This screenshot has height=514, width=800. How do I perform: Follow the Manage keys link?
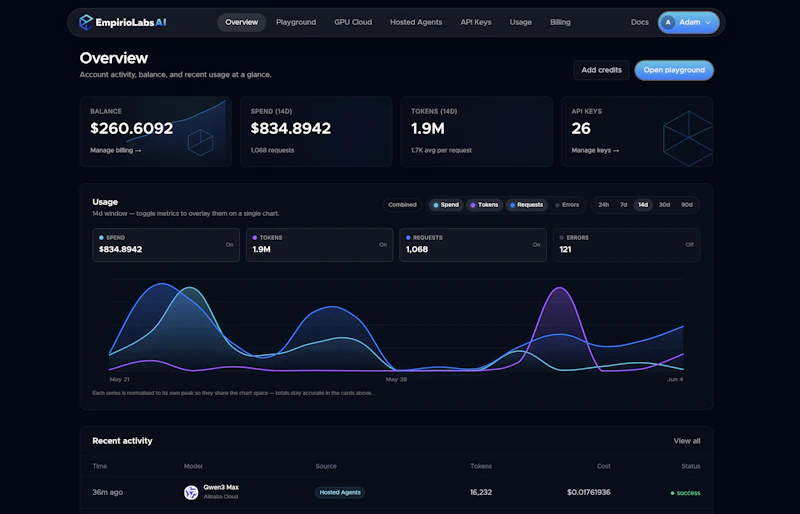point(595,150)
